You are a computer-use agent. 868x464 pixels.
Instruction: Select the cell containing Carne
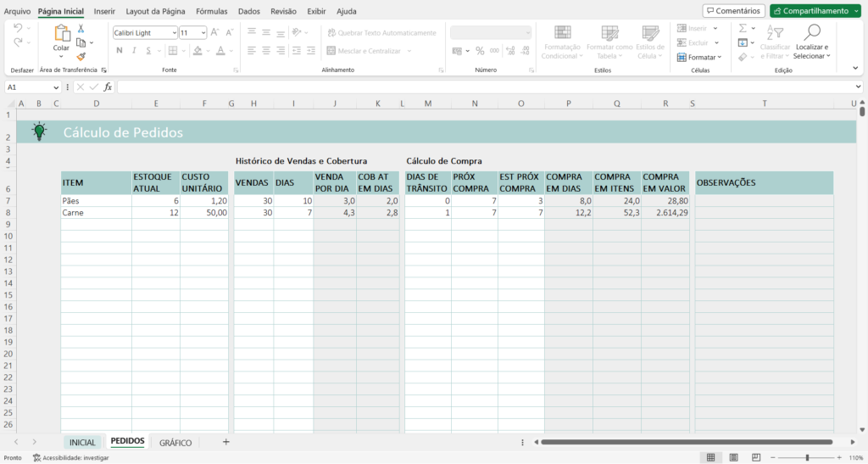[97, 213]
